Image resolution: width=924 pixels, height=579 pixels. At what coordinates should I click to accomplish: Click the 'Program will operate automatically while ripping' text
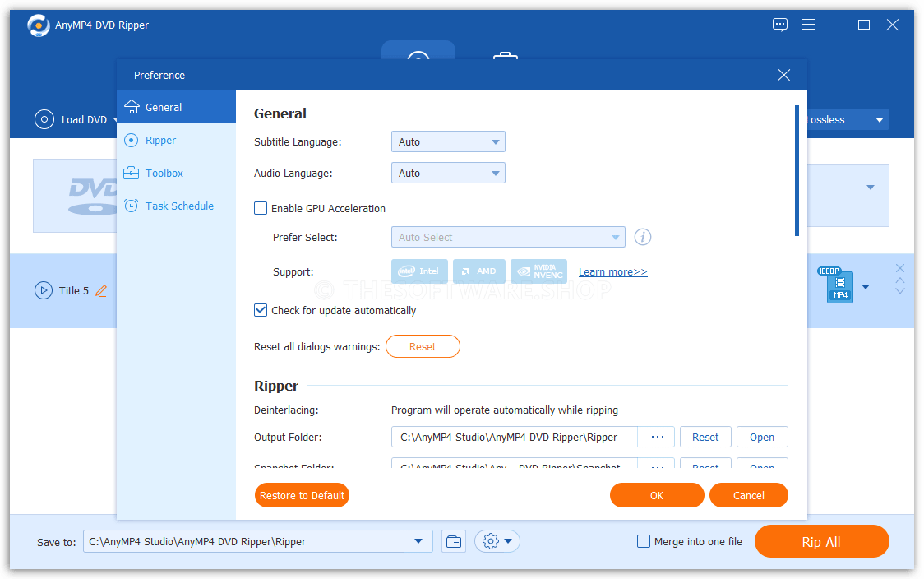[x=505, y=410]
